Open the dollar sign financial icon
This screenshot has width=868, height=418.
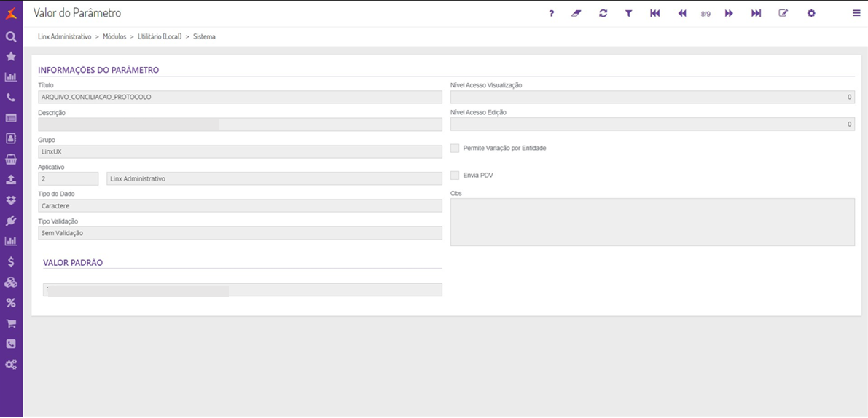click(10, 262)
